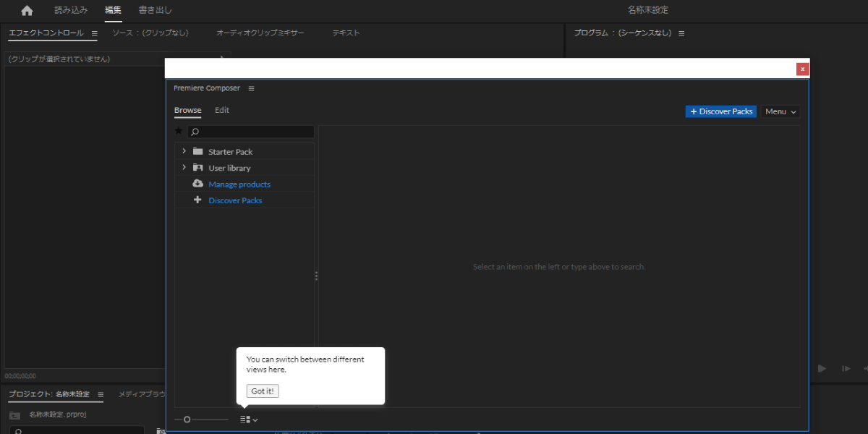Open the 書き出し (Export) workspace tab

[x=156, y=10]
